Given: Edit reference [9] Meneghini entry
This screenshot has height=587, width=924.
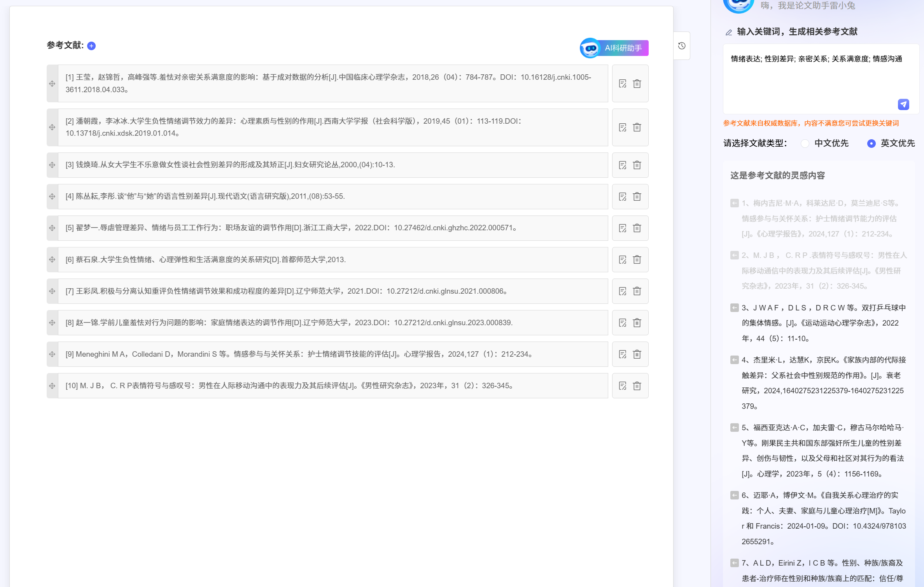Looking at the screenshot, I should coord(623,354).
